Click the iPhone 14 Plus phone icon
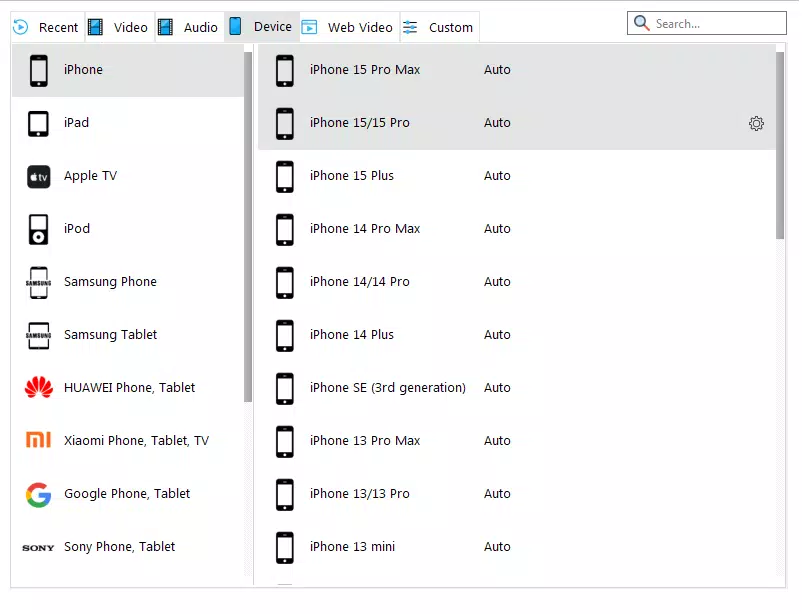The width and height of the screenshot is (802, 614). pyautogui.click(x=285, y=336)
